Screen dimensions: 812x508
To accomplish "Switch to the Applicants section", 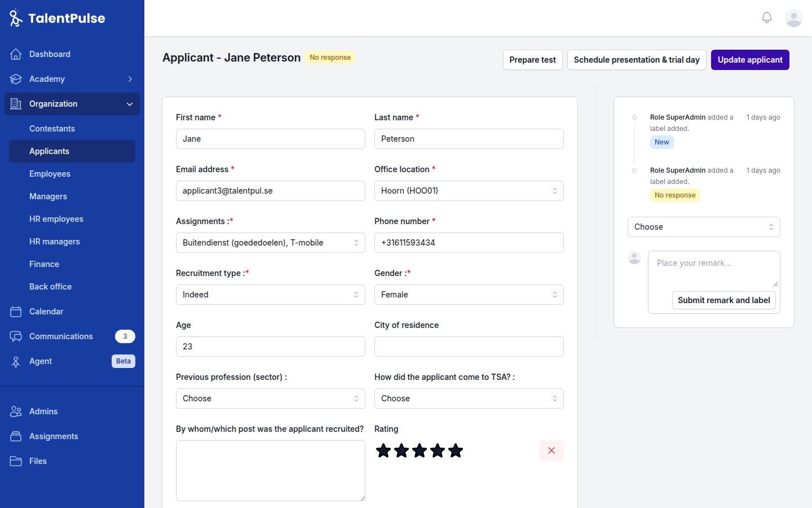I will 50,151.
